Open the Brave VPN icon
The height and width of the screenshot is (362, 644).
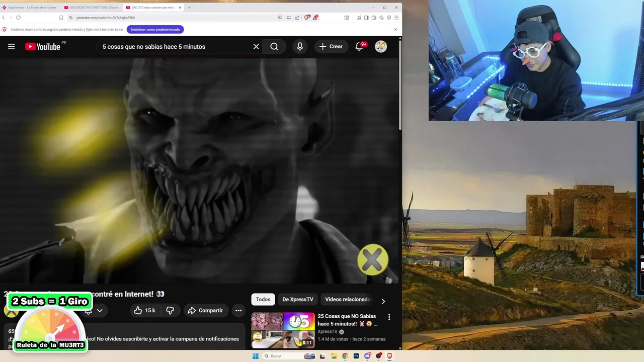(389, 18)
